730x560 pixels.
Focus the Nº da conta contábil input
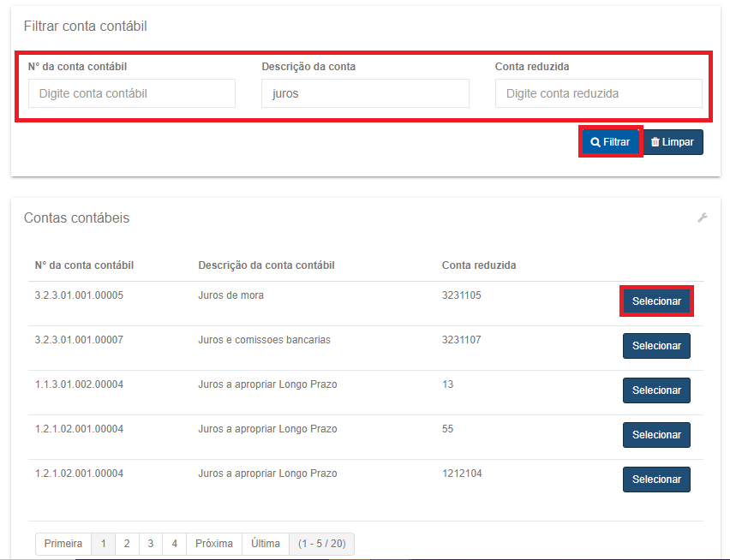point(132,93)
